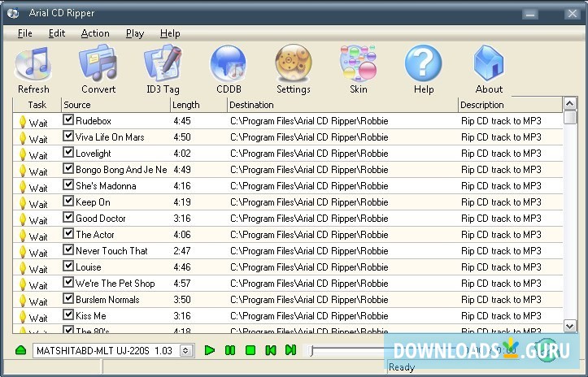This screenshot has height=377, width=588.
Task: Click the Louise destination path
Action: click(309, 267)
